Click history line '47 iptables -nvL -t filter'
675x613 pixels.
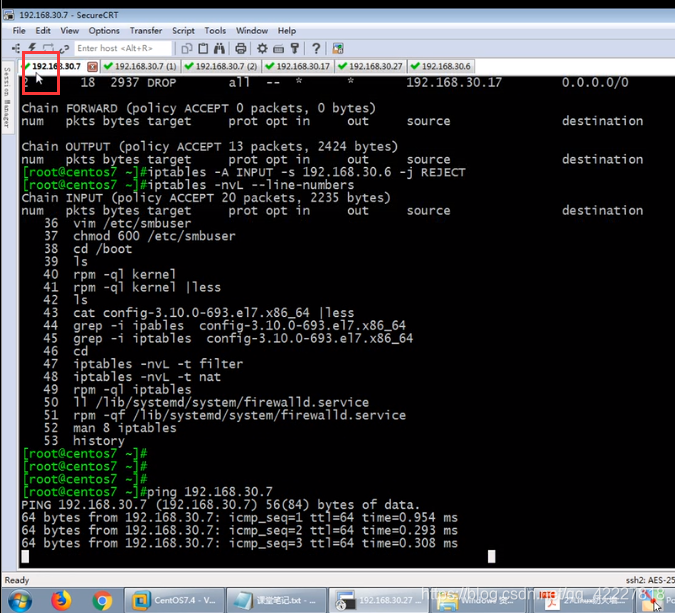click(x=143, y=364)
